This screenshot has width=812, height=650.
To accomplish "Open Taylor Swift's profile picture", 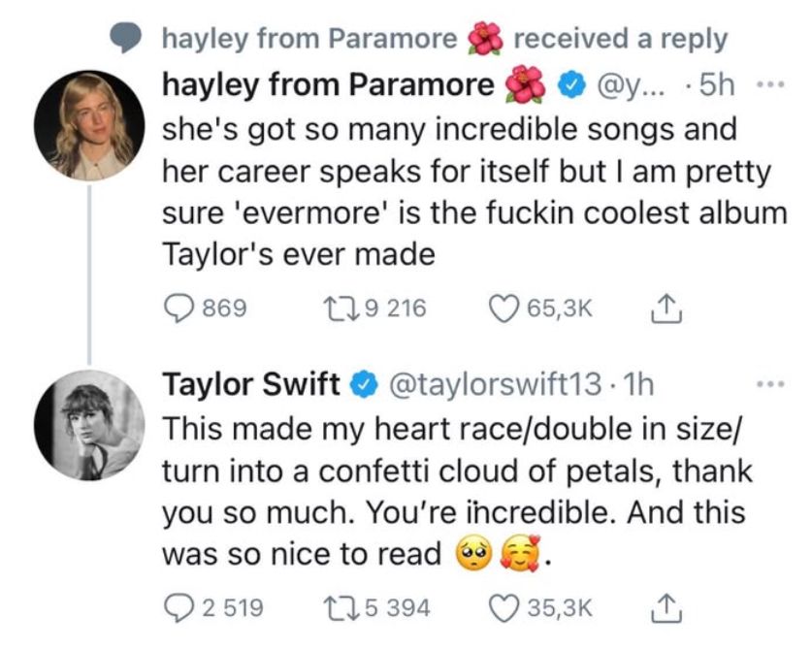I will 89,425.
